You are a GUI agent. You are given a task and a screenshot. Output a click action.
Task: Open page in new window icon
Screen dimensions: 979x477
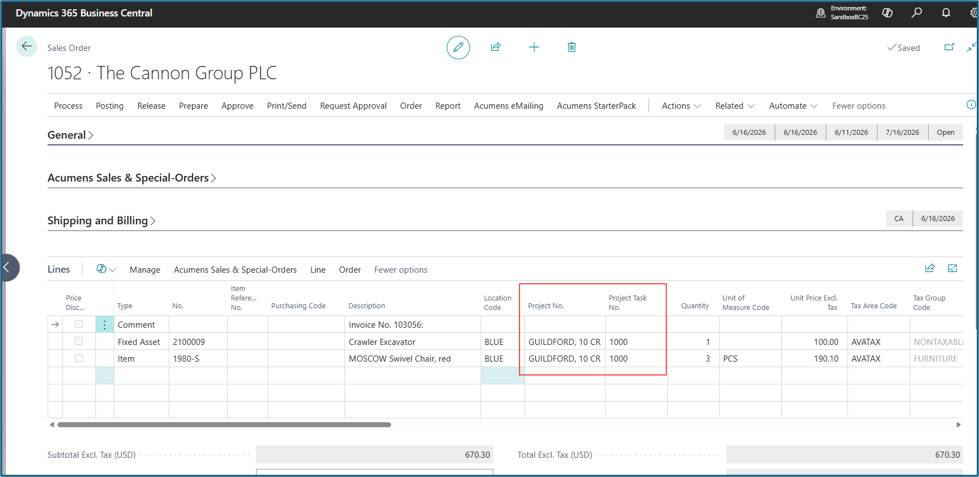[x=949, y=47]
